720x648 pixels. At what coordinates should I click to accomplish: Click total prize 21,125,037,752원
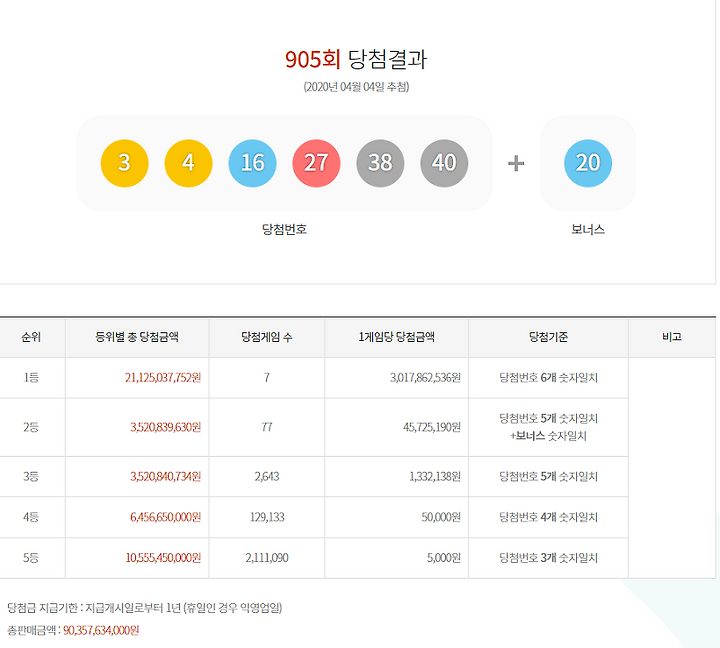tap(163, 378)
